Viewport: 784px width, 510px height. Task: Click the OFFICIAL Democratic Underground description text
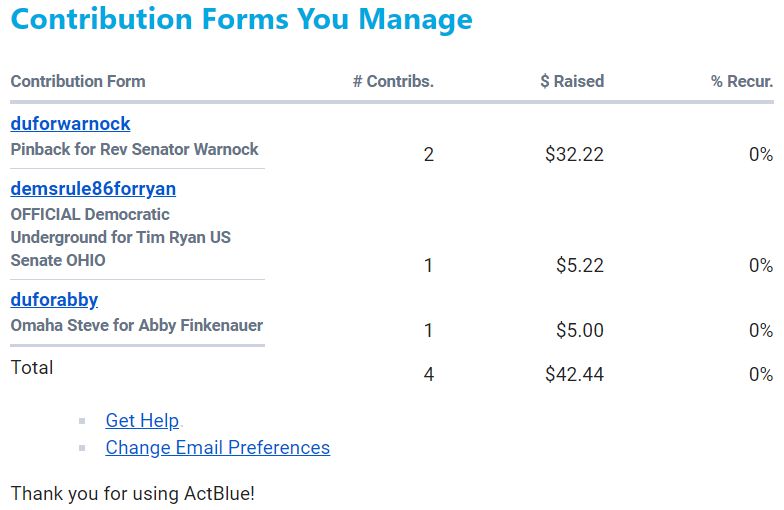click(x=120, y=237)
